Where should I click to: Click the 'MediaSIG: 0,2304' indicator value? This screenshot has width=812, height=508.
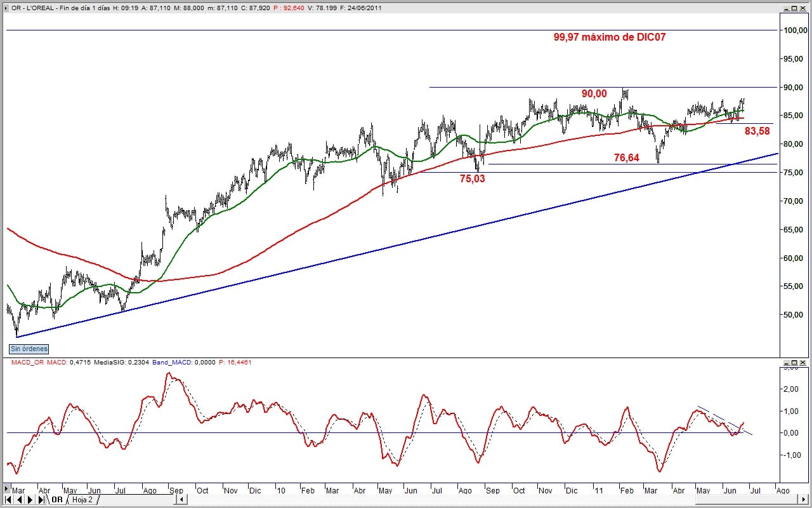click(x=123, y=362)
